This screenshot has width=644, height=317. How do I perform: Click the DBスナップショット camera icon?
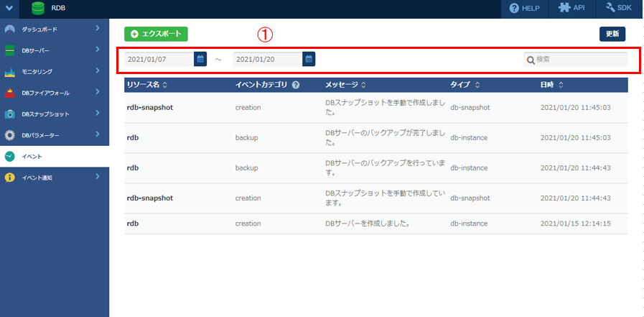9,114
